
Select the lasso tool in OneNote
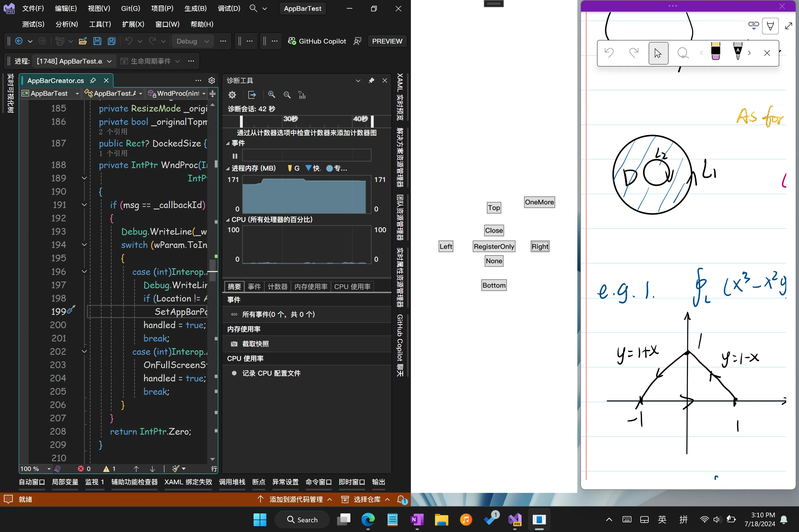682,53
